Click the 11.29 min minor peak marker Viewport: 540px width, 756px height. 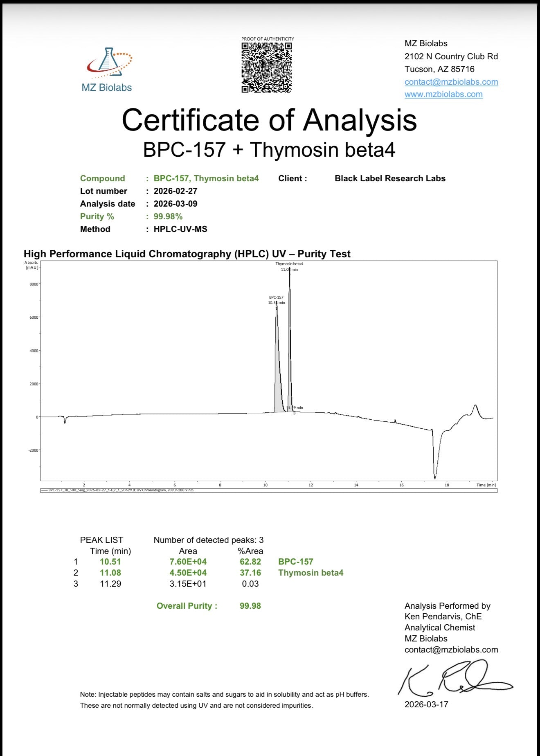(295, 408)
